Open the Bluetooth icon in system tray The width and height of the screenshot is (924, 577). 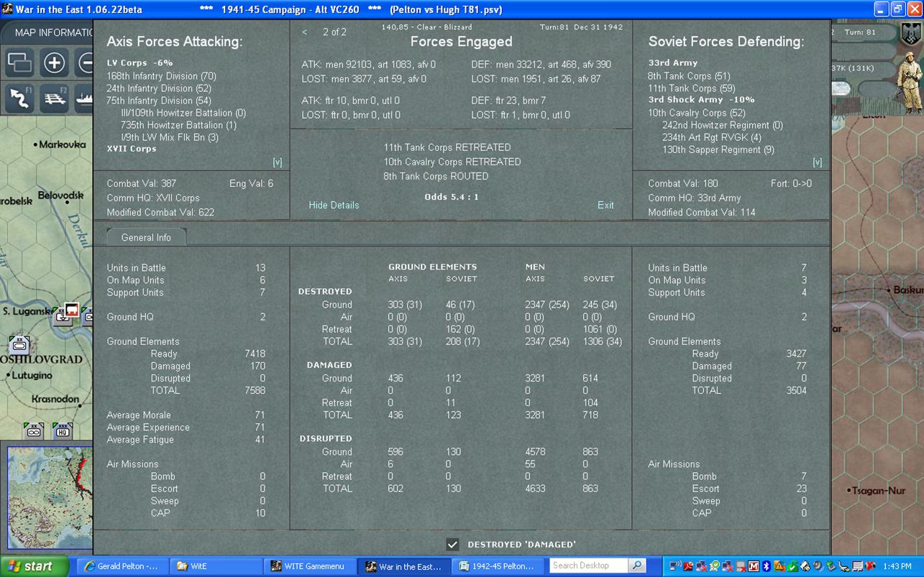click(x=767, y=567)
